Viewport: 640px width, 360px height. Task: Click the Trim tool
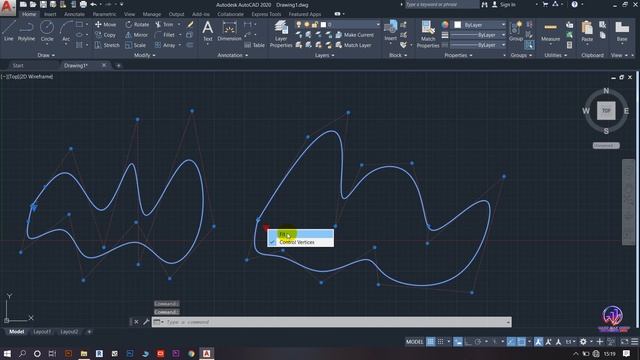pyautogui.click(x=164, y=24)
